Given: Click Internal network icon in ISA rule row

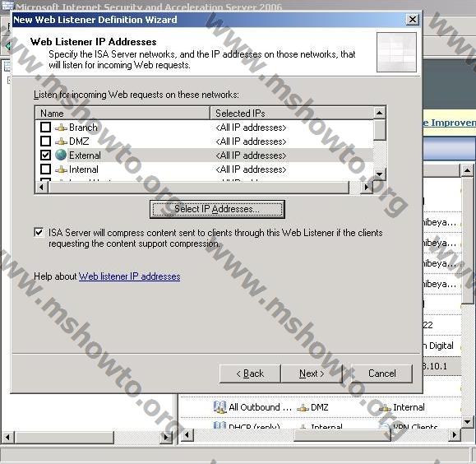Looking at the screenshot, I should (x=385, y=408).
